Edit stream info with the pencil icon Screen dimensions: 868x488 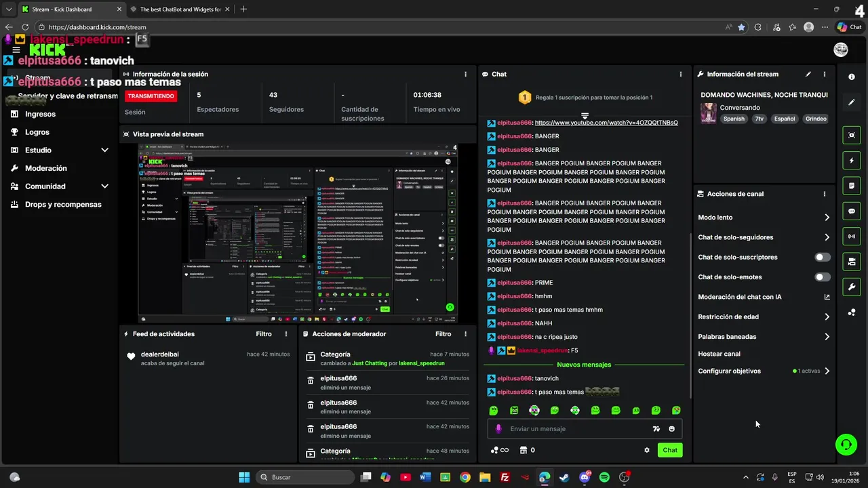tap(808, 75)
